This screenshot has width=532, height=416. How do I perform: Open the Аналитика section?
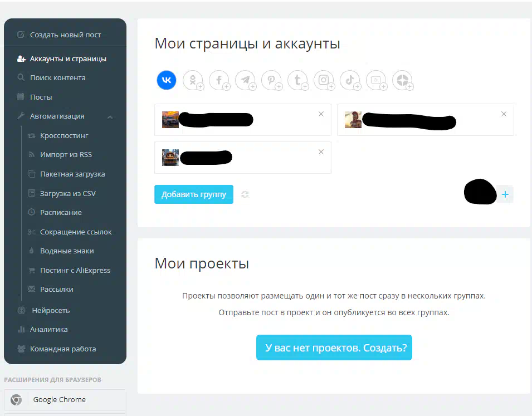point(48,330)
